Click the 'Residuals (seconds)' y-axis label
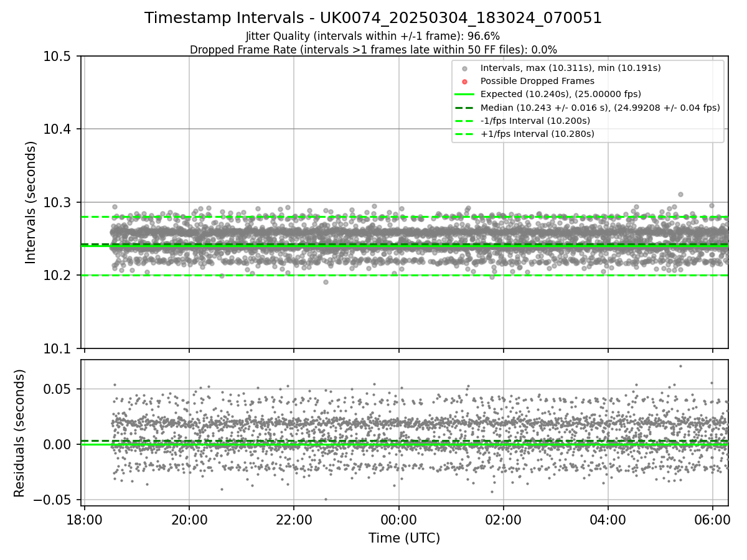The image size is (747, 560). coord(19,433)
